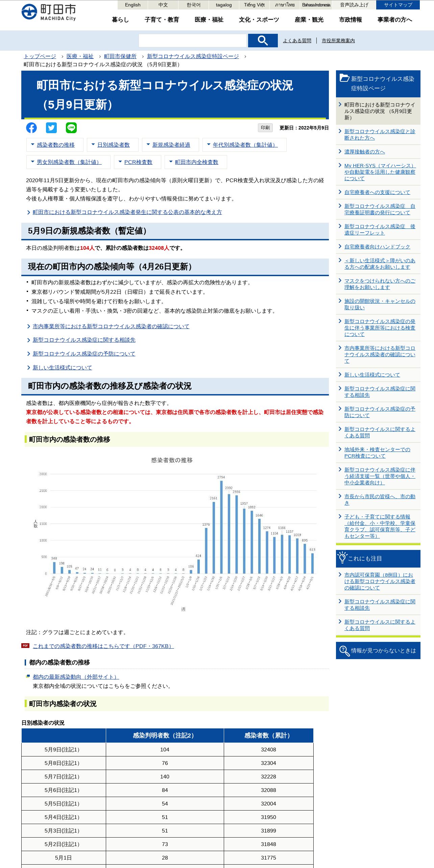Screen dimensions: 434x868
Task: Open the よくある質問 link
Action: (x=297, y=41)
